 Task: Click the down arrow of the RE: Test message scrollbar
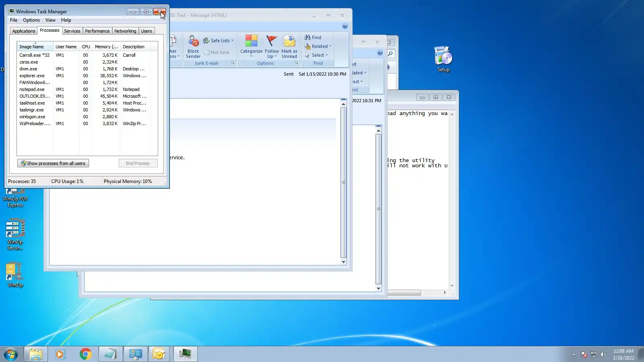point(343,262)
